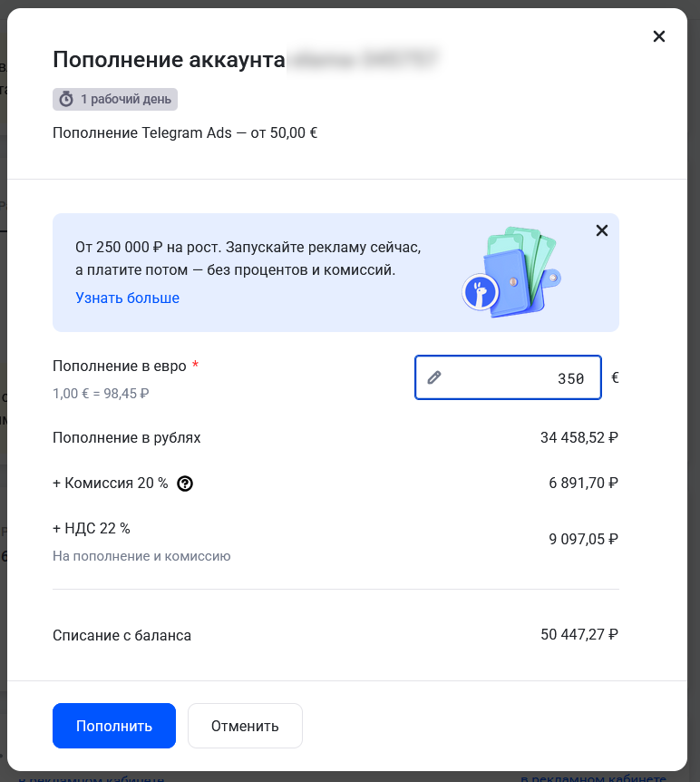Click the "1 рабочий день" badge

pos(115,100)
